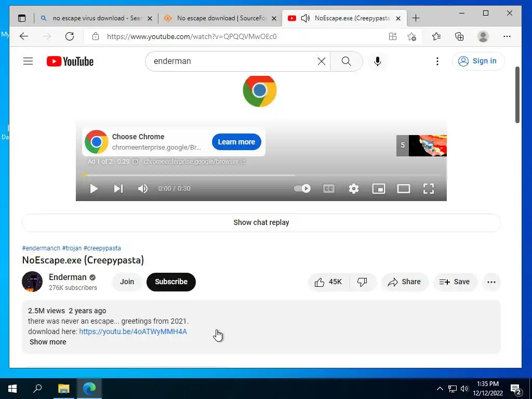Viewport: 532px width, 399px height.
Task: Enter full screen mode
Action: [x=429, y=189]
